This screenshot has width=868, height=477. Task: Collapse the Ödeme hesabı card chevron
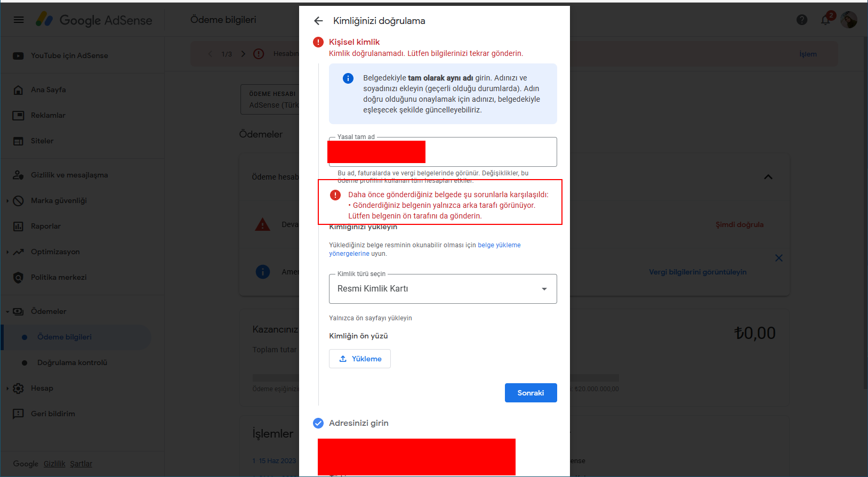pos(768,177)
